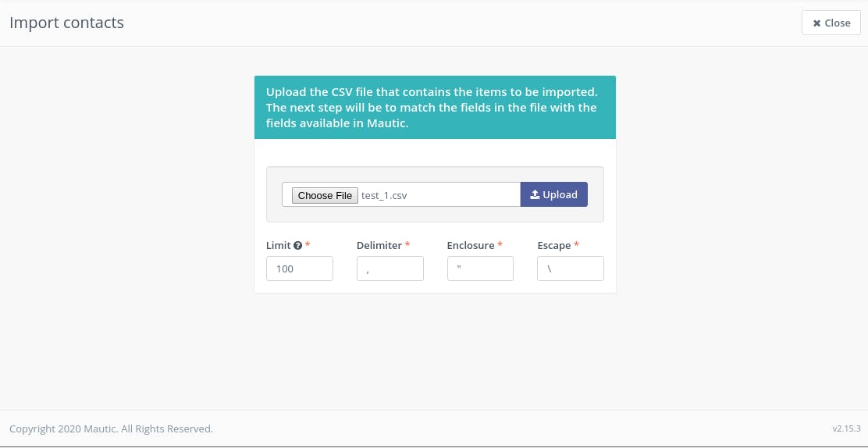Click the CSV upload instructions banner
868x448 pixels.
coord(435,108)
